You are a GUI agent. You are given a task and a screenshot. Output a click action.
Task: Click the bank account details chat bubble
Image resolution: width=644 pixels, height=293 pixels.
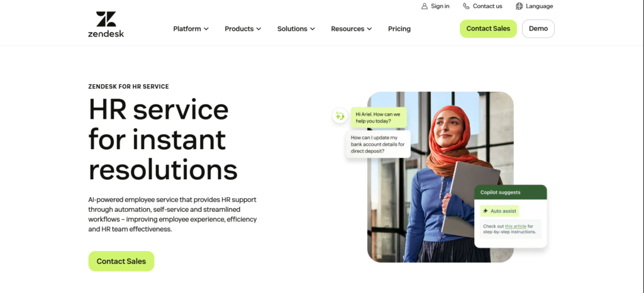coord(378,144)
